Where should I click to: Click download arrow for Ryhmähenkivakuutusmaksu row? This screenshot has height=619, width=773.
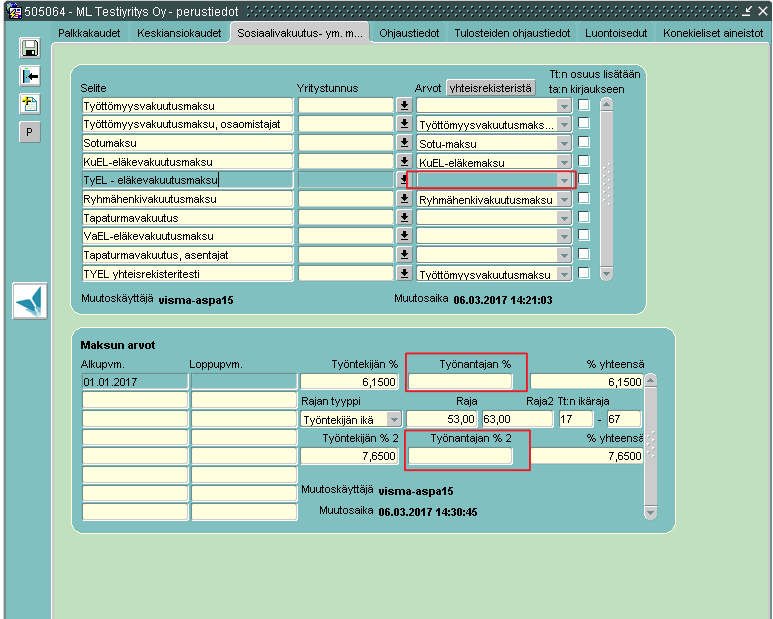coord(404,199)
